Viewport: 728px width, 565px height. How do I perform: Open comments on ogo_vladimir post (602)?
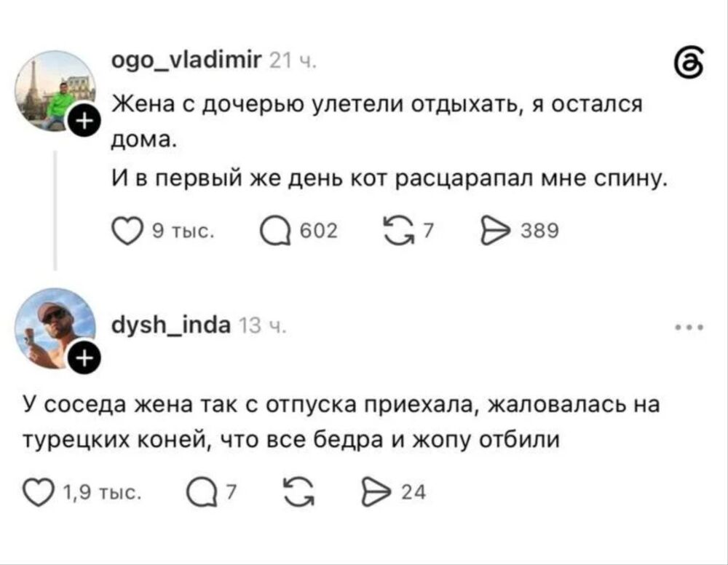point(275,231)
